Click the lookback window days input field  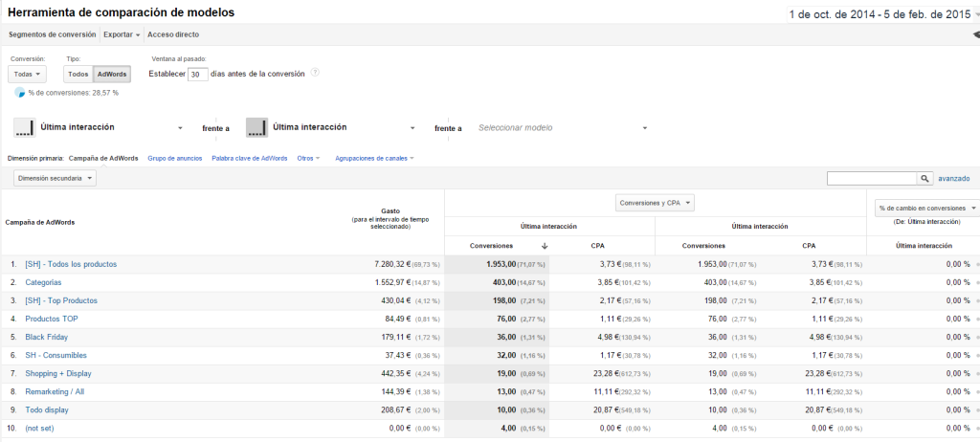(197, 75)
